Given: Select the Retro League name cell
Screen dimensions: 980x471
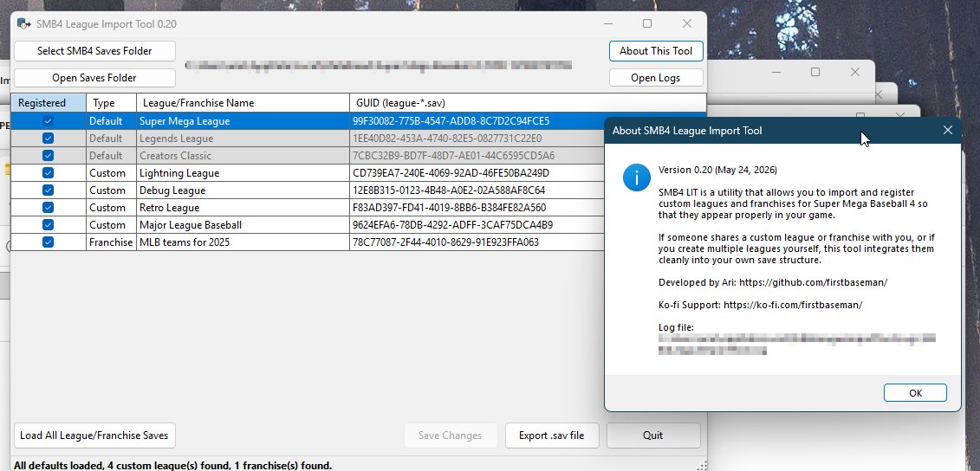Looking at the screenshot, I should point(243,208).
